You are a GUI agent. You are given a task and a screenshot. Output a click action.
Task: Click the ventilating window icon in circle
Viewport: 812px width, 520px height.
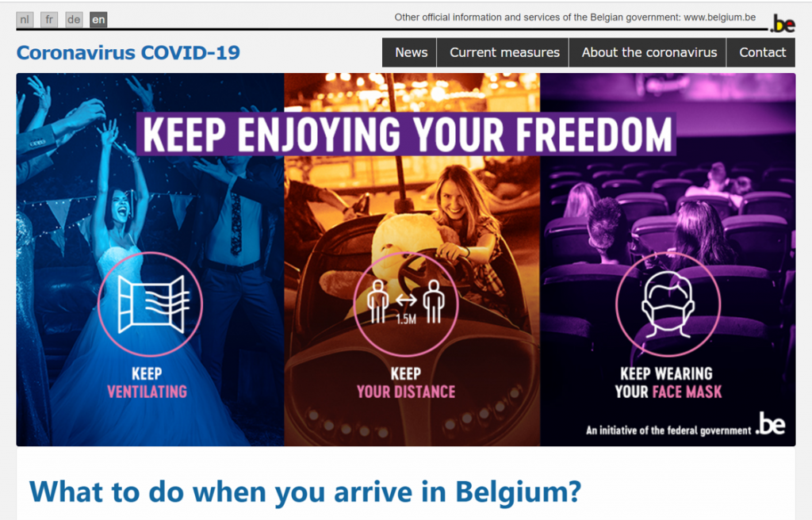click(150, 304)
